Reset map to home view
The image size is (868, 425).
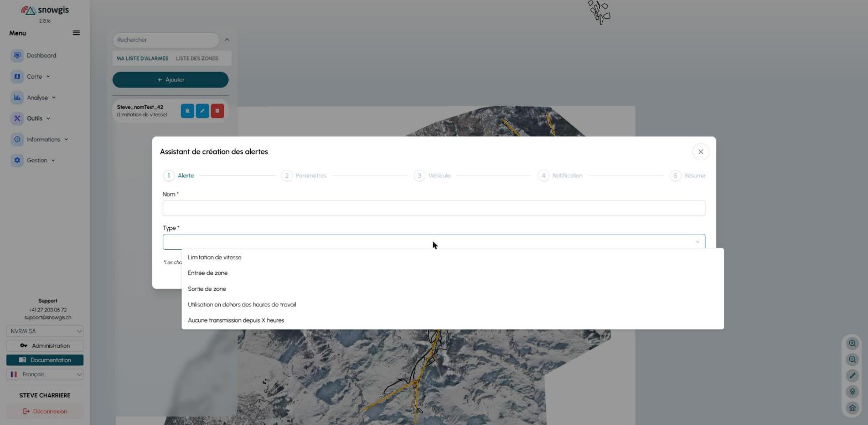coord(852,408)
